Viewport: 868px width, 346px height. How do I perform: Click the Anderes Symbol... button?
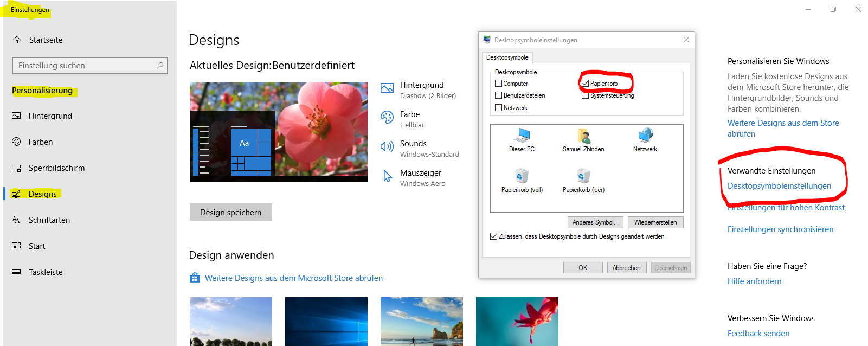pyautogui.click(x=595, y=222)
